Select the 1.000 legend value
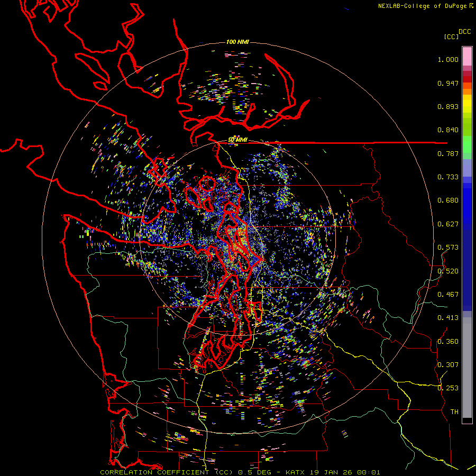Viewport: 476px width, 476px height. pyautogui.click(x=448, y=59)
